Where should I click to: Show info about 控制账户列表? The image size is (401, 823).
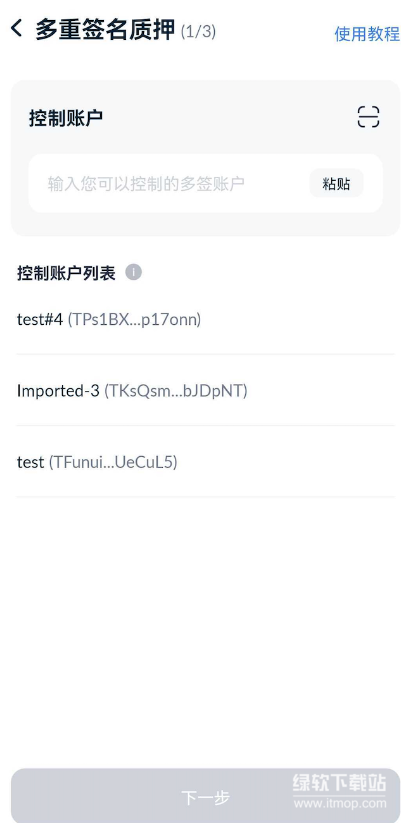(x=133, y=273)
